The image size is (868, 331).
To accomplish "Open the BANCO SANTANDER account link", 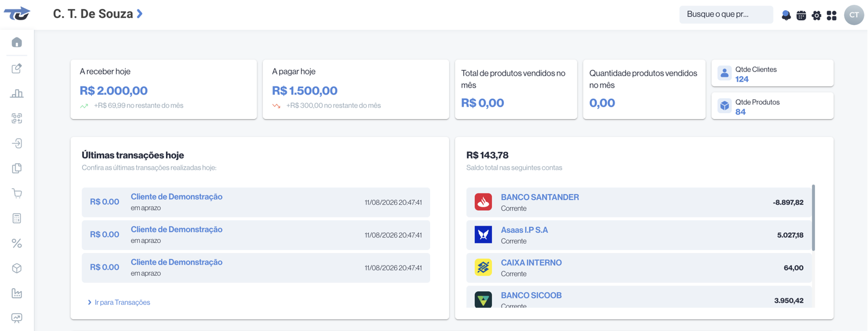I will [x=540, y=197].
